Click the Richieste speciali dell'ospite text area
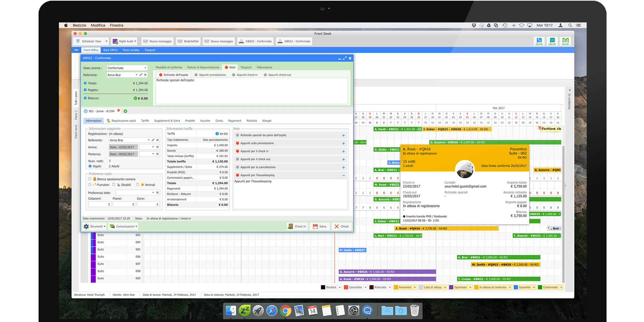This screenshot has height=322, width=644. 252,91
